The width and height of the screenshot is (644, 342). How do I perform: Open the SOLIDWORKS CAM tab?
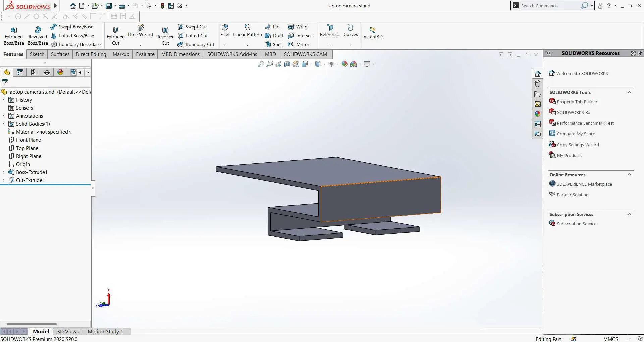point(306,54)
